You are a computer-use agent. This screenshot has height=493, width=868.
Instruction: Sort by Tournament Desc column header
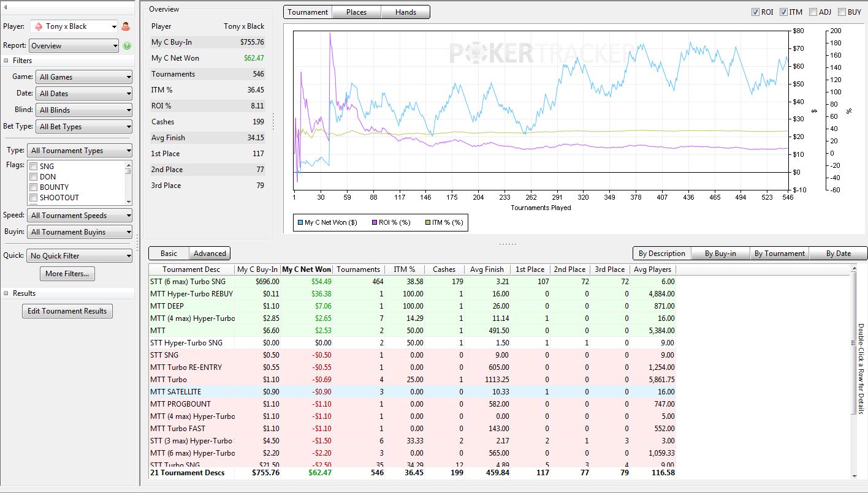[191, 269]
